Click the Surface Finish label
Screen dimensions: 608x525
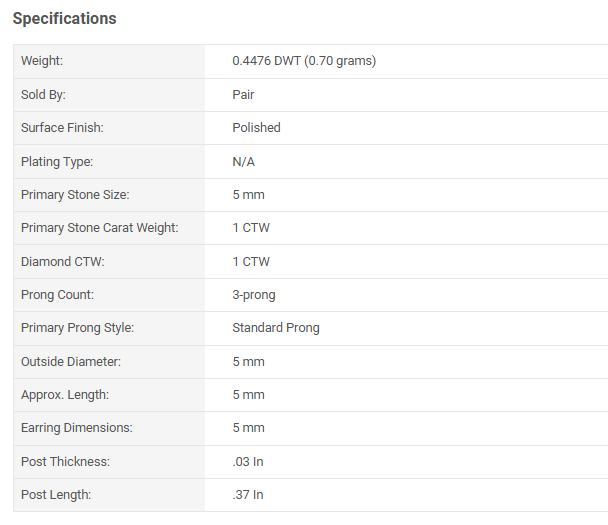62,128
